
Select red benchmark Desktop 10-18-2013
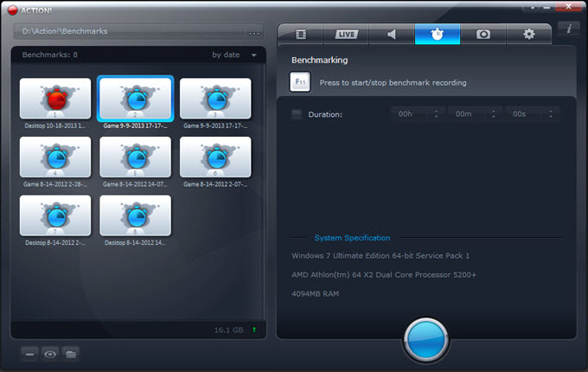click(x=55, y=99)
